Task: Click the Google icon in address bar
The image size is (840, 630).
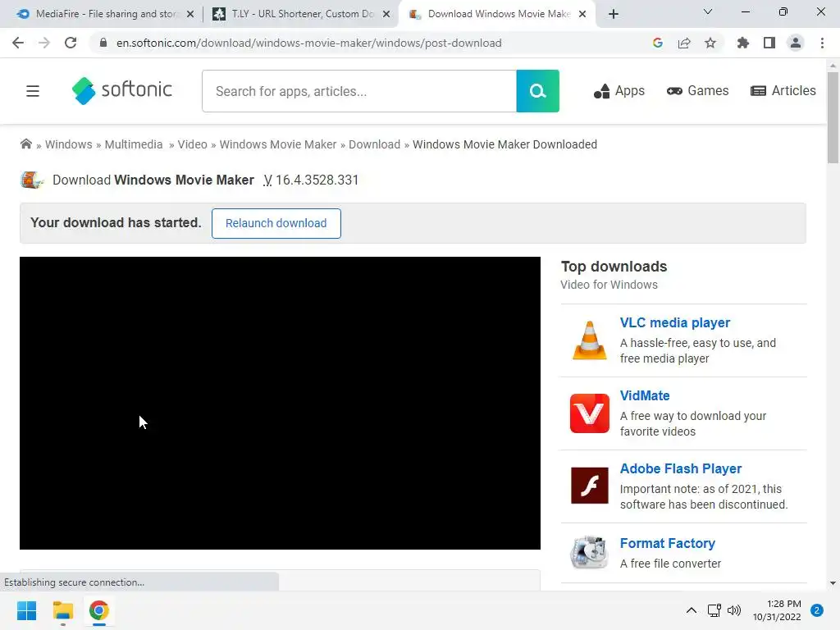Action: click(x=658, y=43)
